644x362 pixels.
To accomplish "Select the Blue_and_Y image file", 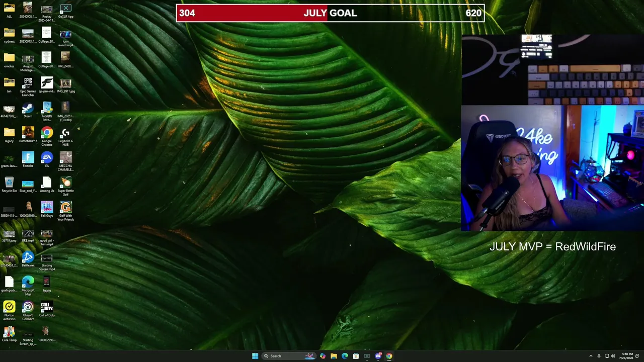I will pyautogui.click(x=28, y=186).
